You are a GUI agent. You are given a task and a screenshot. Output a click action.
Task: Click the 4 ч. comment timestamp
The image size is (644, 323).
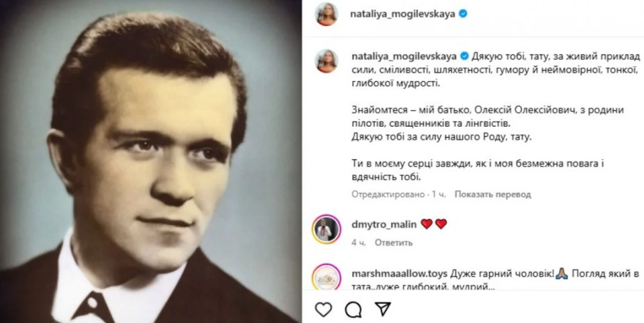point(358,243)
